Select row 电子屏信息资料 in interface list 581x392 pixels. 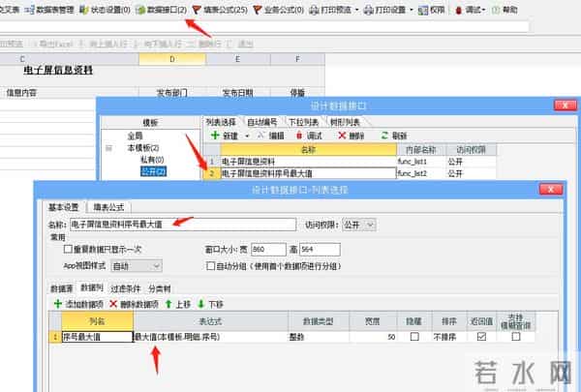pos(308,162)
